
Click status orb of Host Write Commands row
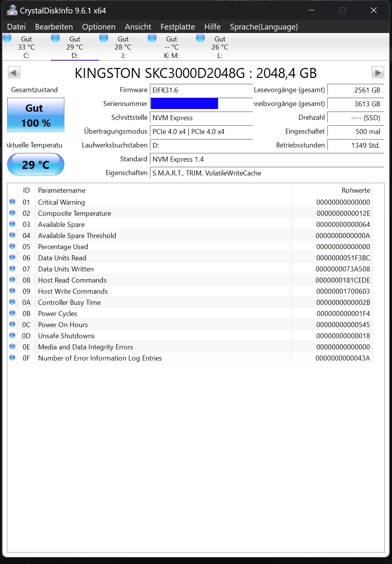tap(12, 291)
